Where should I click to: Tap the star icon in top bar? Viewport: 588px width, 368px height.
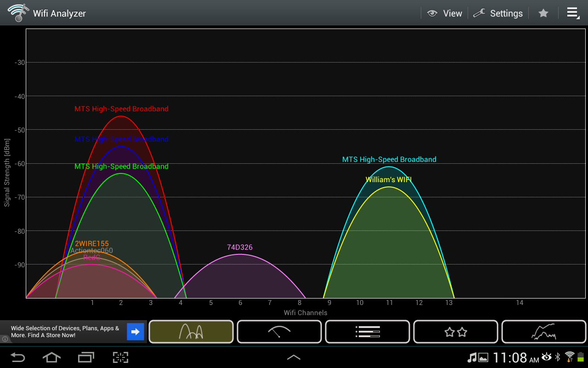pyautogui.click(x=543, y=13)
